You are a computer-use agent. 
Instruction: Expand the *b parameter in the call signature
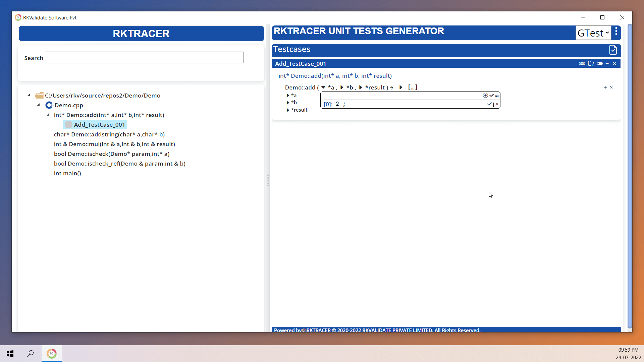342,87
